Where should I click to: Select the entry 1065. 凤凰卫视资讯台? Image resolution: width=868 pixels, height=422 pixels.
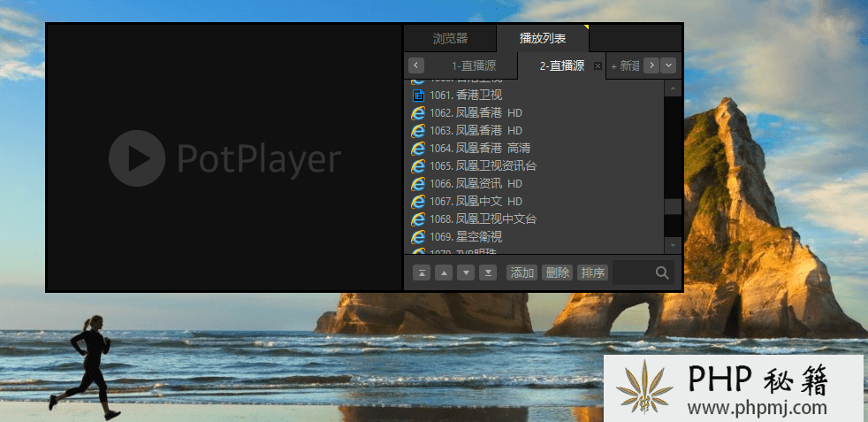[534, 166]
